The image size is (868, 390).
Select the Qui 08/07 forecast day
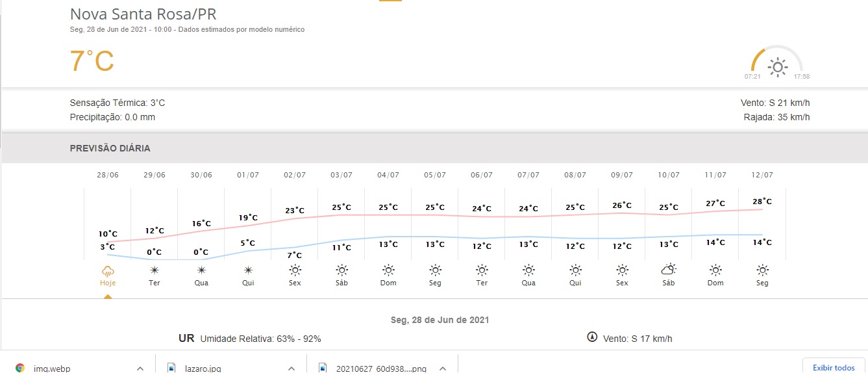click(x=575, y=283)
